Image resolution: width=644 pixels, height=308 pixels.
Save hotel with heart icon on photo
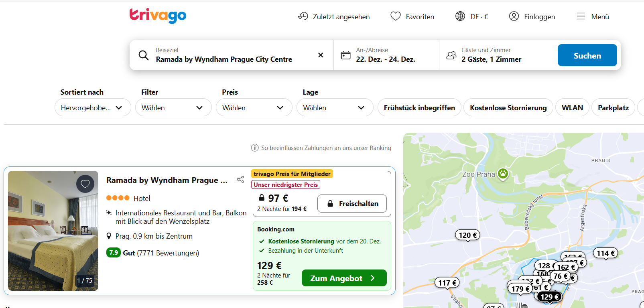[x=85, y=184]
